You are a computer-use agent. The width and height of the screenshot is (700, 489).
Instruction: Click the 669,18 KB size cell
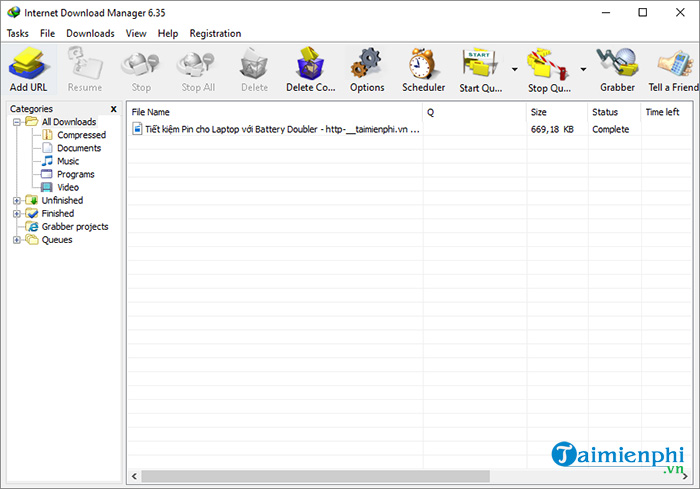[552, 129]
